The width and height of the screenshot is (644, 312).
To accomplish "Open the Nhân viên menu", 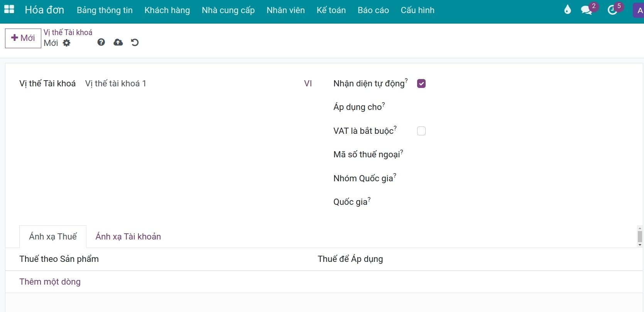I will coord(286,10).
